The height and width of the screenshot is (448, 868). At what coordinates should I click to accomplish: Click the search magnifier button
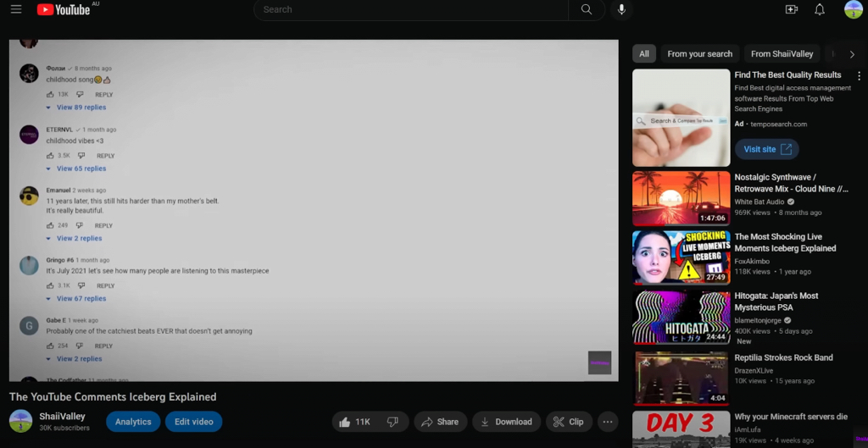(587, 9)
